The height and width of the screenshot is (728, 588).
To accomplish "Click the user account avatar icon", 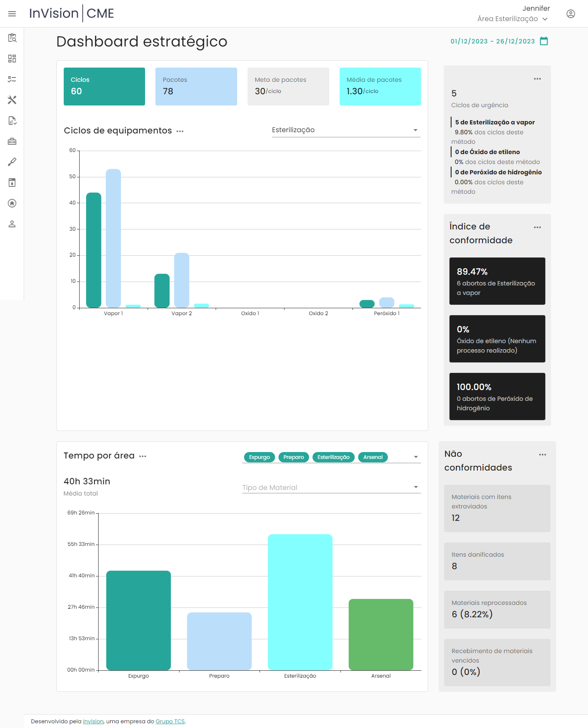I will [x=570, y=14].
